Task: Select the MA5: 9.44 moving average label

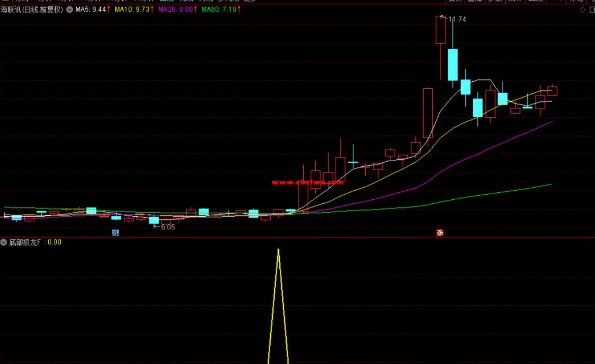Action: (90, 9)
